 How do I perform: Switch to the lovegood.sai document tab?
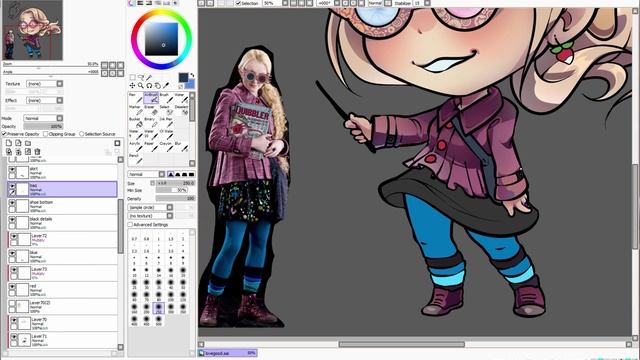(228, 353)
